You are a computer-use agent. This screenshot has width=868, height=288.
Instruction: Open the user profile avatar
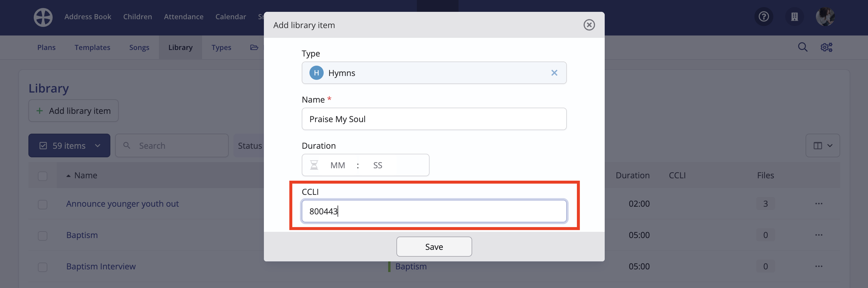[x=825, y=17]
